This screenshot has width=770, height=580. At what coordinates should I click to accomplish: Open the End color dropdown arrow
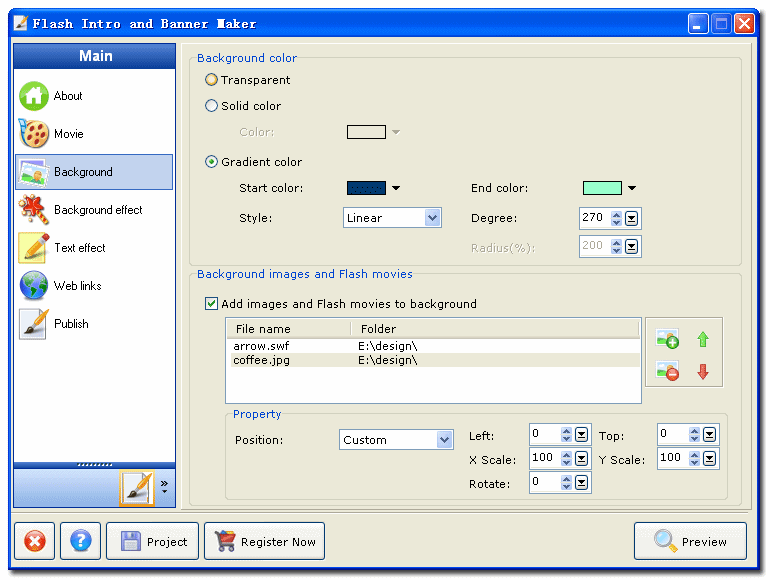pos(632,188)
